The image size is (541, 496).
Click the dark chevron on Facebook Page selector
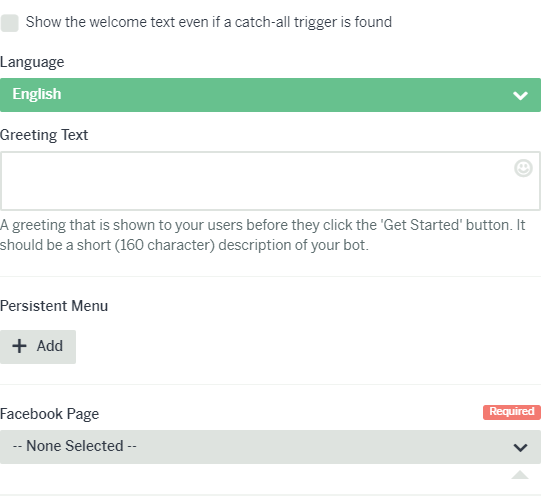520,447
